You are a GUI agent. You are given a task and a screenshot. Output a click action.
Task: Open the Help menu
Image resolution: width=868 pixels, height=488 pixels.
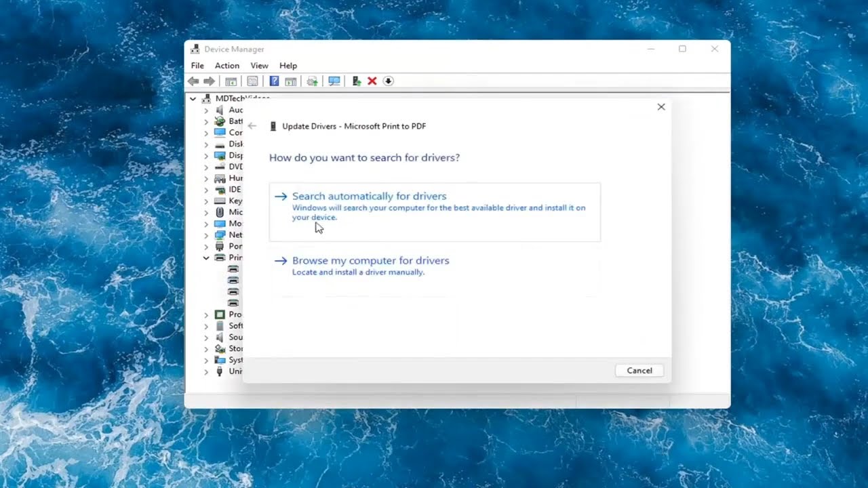pyautogui.click(x=288, y=66)
